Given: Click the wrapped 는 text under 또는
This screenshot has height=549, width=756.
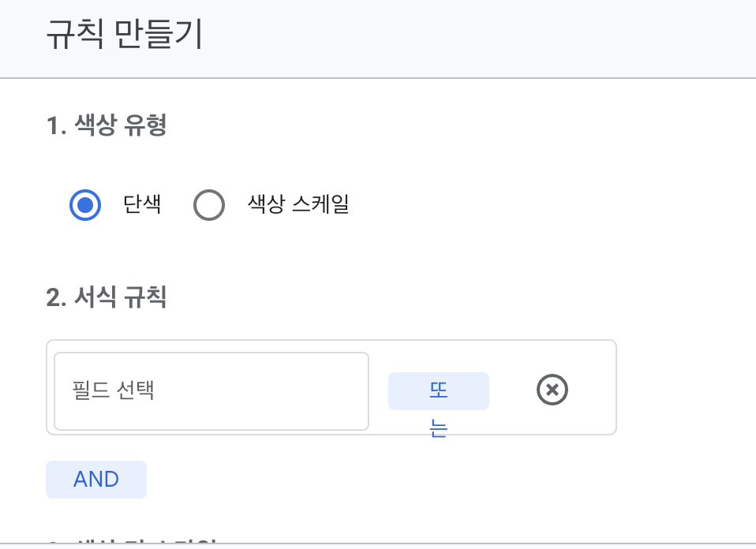Looking at the screenshot, I should (438, 430).
